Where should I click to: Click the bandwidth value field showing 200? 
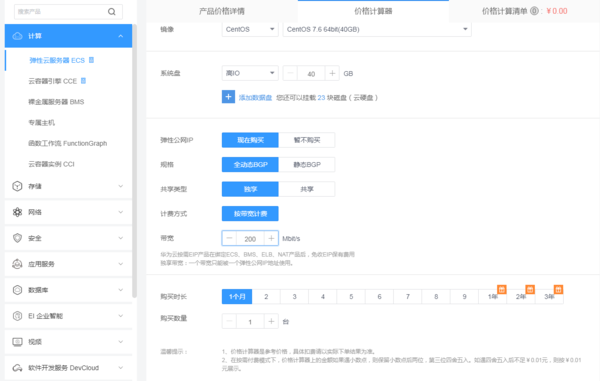pyautogui.click(x=250, y=239)
